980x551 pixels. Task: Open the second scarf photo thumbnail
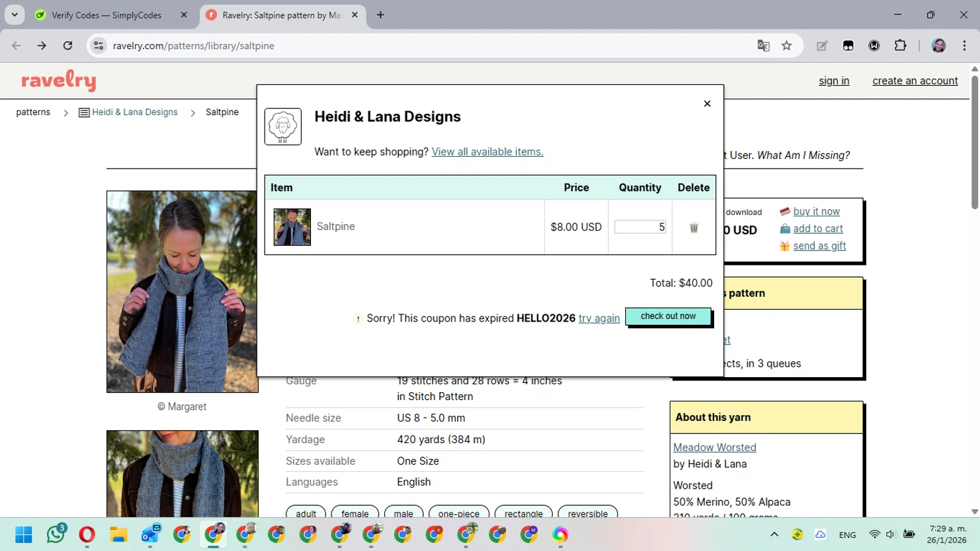coord(182,474)
